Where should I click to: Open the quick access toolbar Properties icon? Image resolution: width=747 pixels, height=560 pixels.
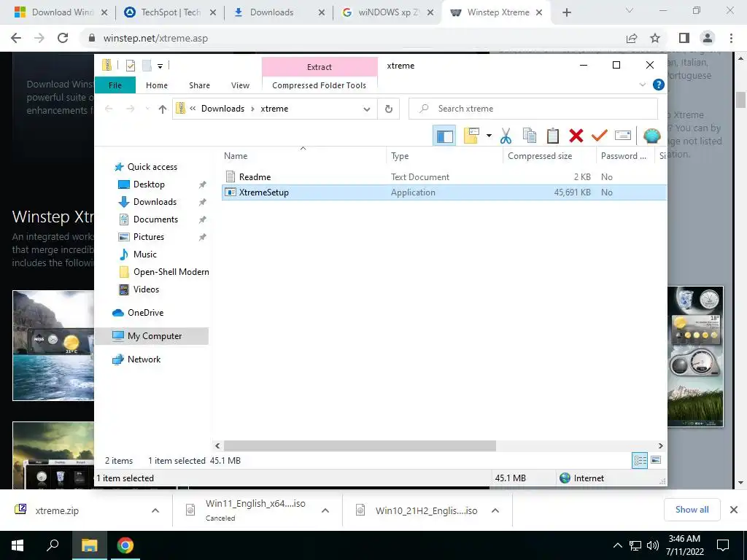(130, 66)
